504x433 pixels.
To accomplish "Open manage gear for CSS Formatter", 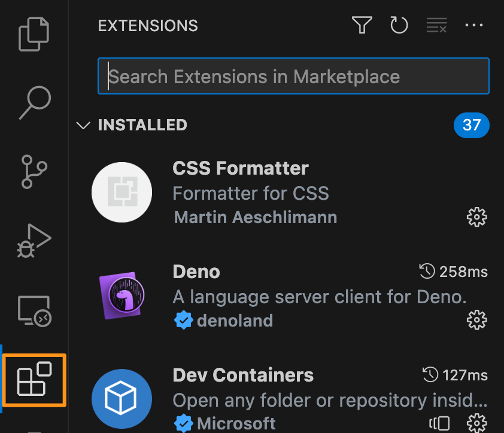I will pyautogui.click(x=476, y=217).
